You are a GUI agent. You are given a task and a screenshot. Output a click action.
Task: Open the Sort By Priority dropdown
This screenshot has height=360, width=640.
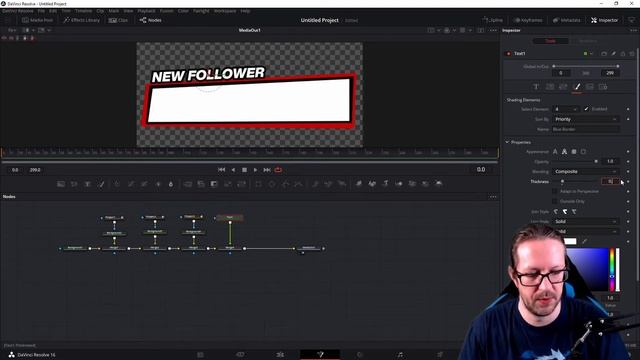pos(586,119)
